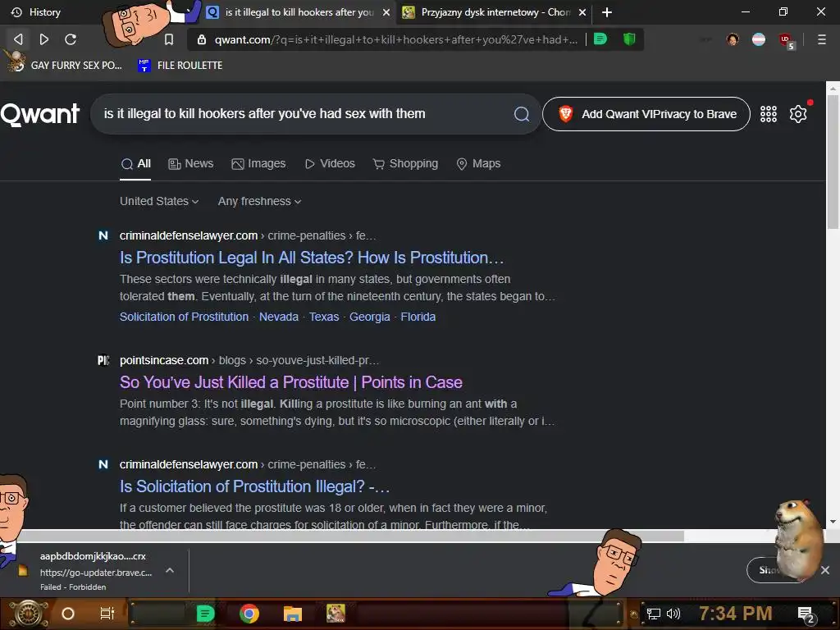The image size is (840, 630).
Task: Close the downloads bar
Action: pos(825,570)
